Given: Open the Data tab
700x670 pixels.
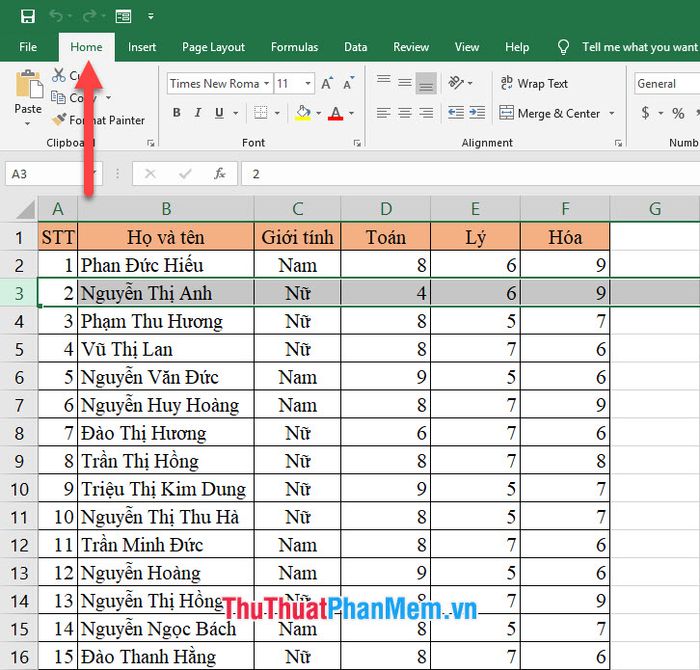Looking at the screenshot, I should pos(355,47).
